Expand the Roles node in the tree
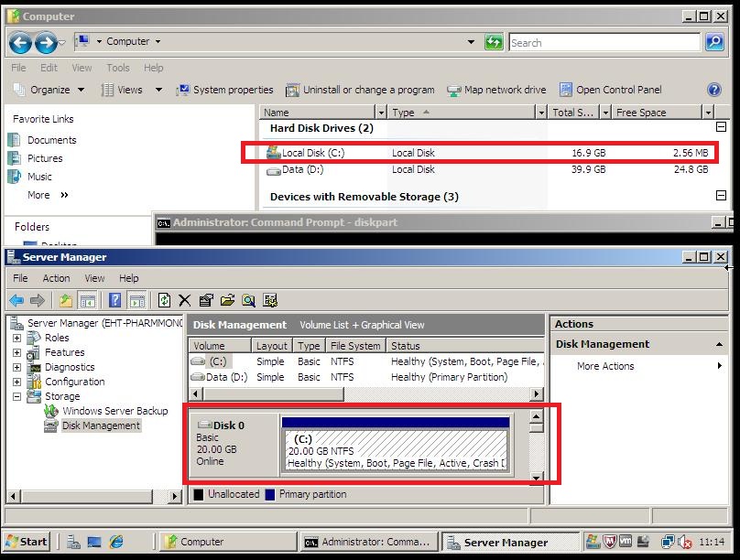 tap(16, 337)
